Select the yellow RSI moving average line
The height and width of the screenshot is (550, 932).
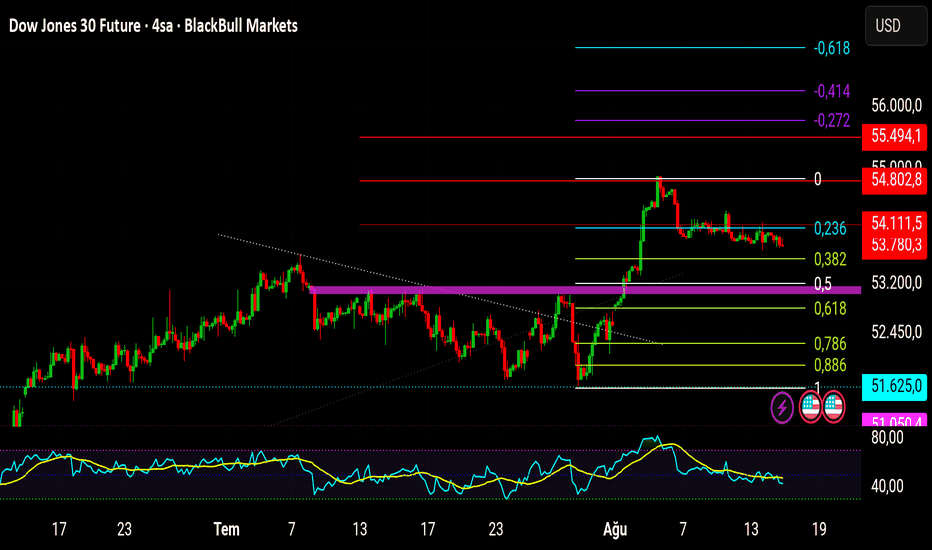coord(392,467)
